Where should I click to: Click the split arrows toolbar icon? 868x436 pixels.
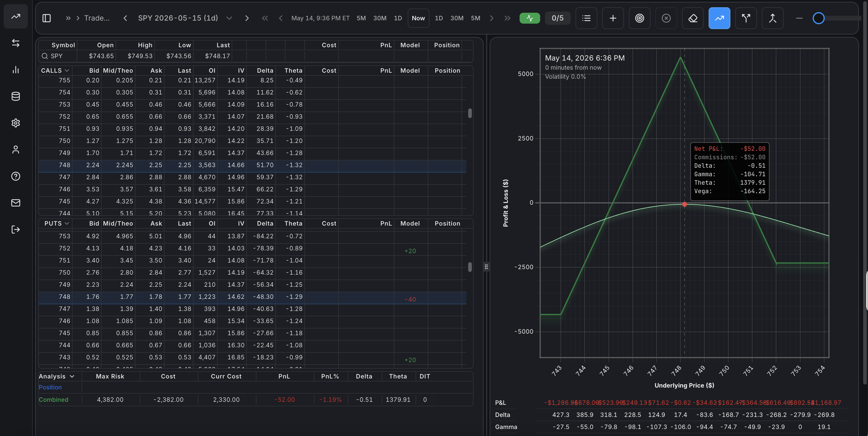(746, 18)
